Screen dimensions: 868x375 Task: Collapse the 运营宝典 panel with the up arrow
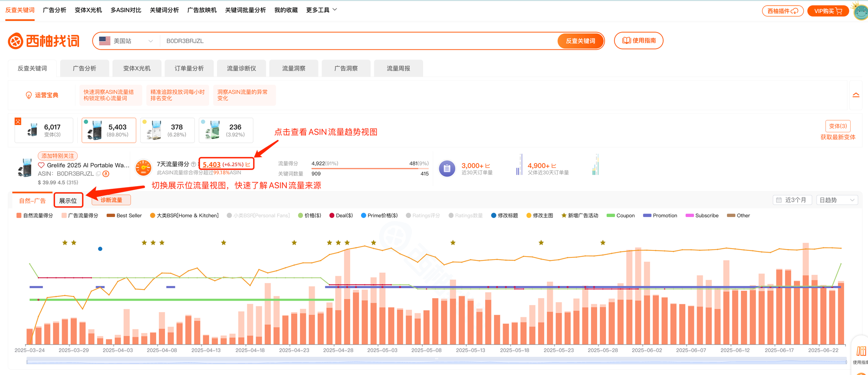pos(856,95)
